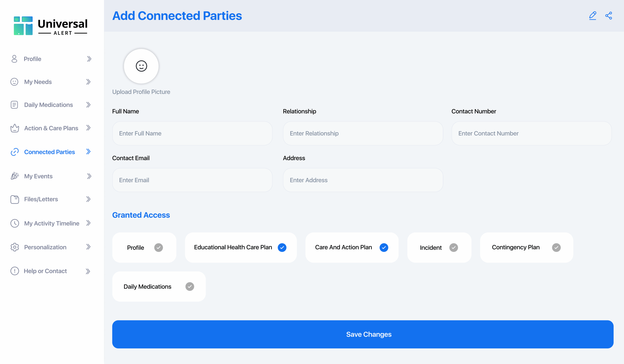The width and height of the screenshot is (624, 364).
Task: Toggle Contingency Plan access checkmark
Action: pos(556,247)
